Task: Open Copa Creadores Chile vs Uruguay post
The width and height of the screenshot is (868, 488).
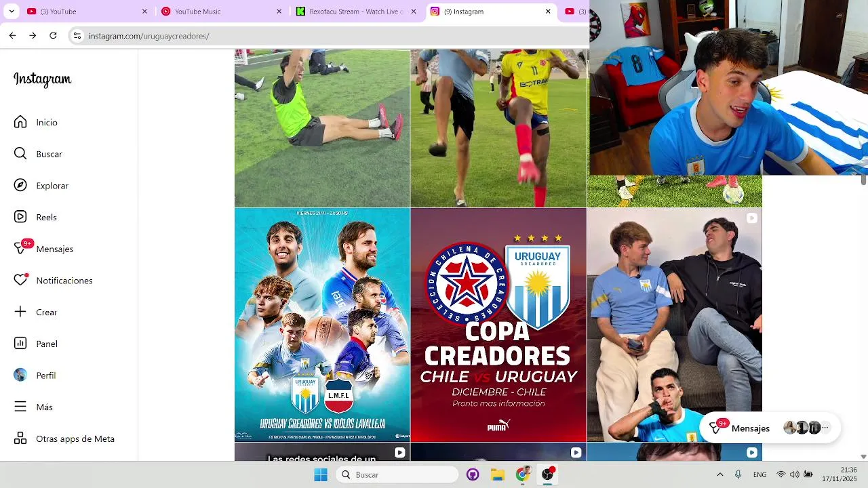Action: click(x=498, y=325)
